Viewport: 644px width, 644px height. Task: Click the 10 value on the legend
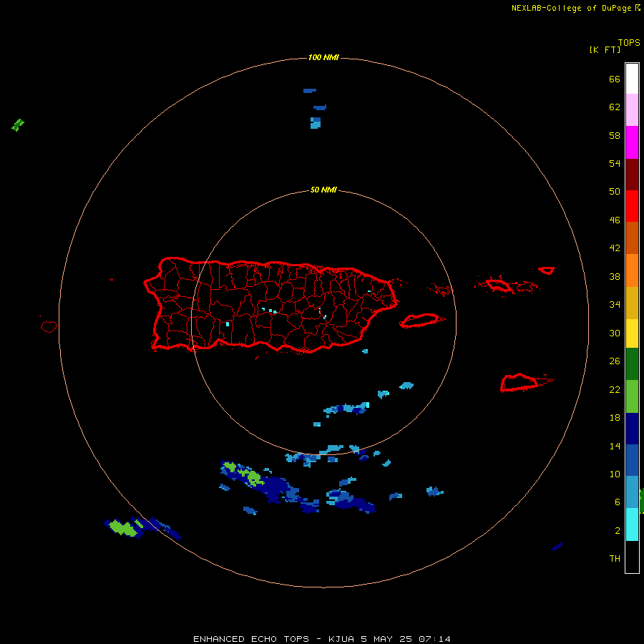coord(615,474)
